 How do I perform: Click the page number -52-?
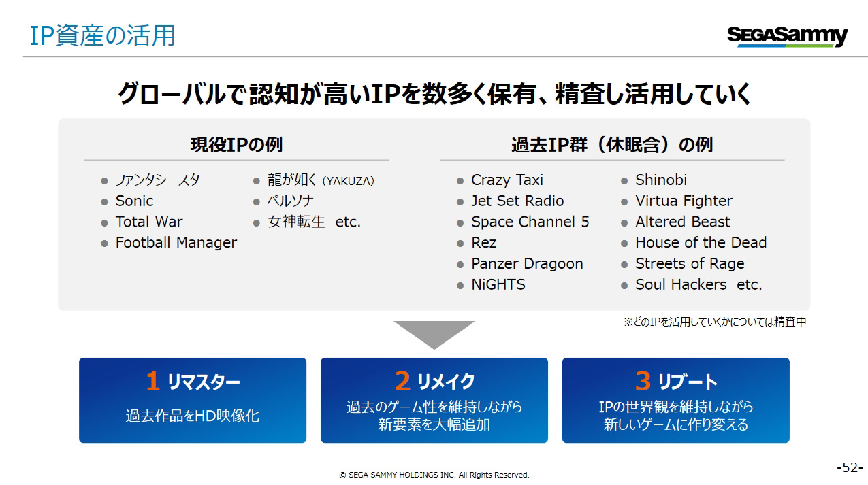(x=850, y=467)
